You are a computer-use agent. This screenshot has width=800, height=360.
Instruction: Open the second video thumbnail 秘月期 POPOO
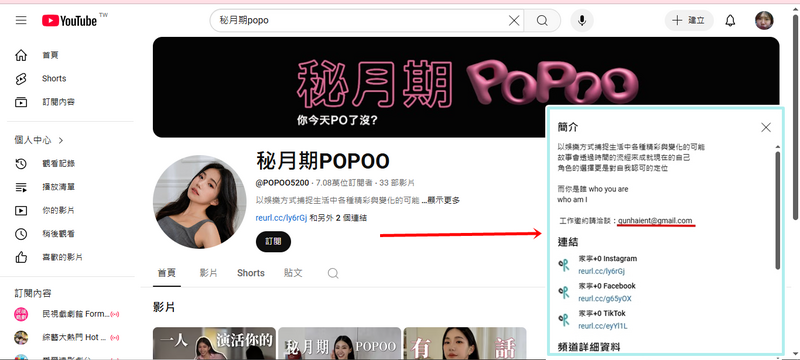tap(340, 343)
